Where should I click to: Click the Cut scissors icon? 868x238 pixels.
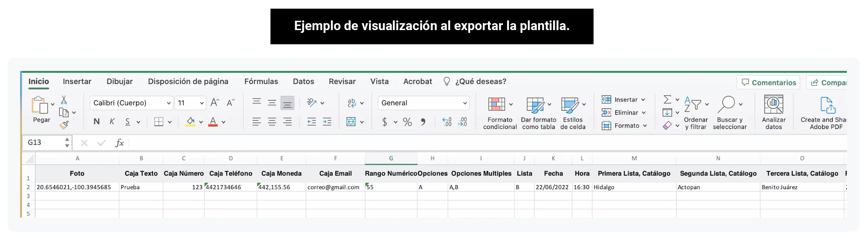click(64, 100)
